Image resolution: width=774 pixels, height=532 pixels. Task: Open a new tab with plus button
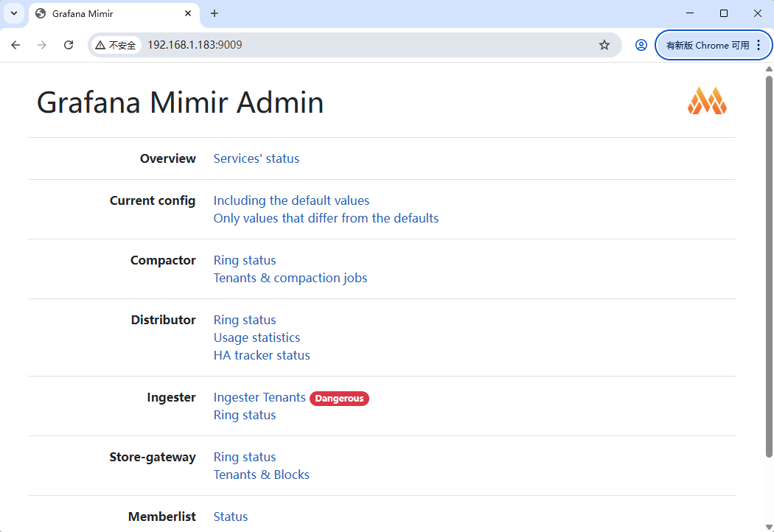(x=215, y=13)
